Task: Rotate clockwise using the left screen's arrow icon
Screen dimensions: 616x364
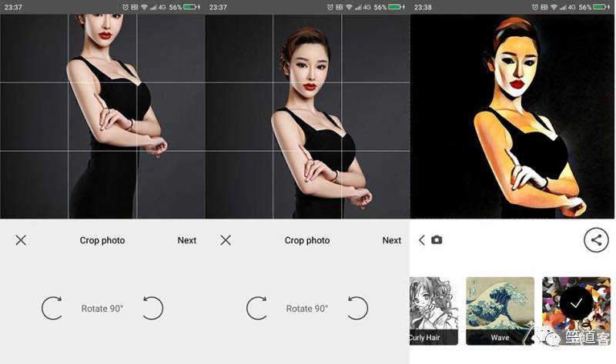Action: (x=52, y=308)
